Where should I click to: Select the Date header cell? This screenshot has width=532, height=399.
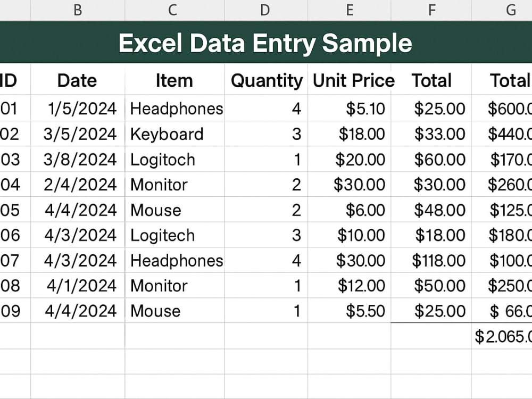78,80
